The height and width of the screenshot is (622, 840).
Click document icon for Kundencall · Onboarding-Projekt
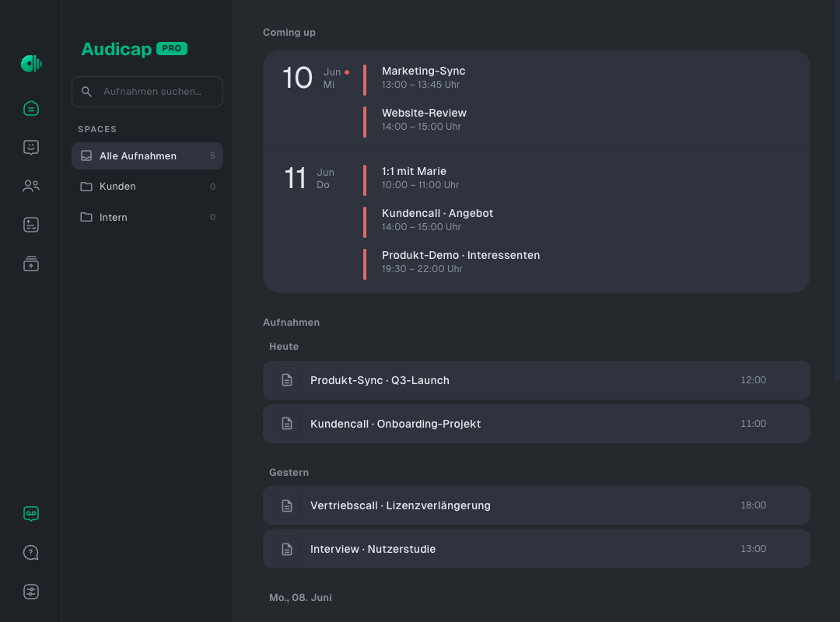tap(287, 424)
